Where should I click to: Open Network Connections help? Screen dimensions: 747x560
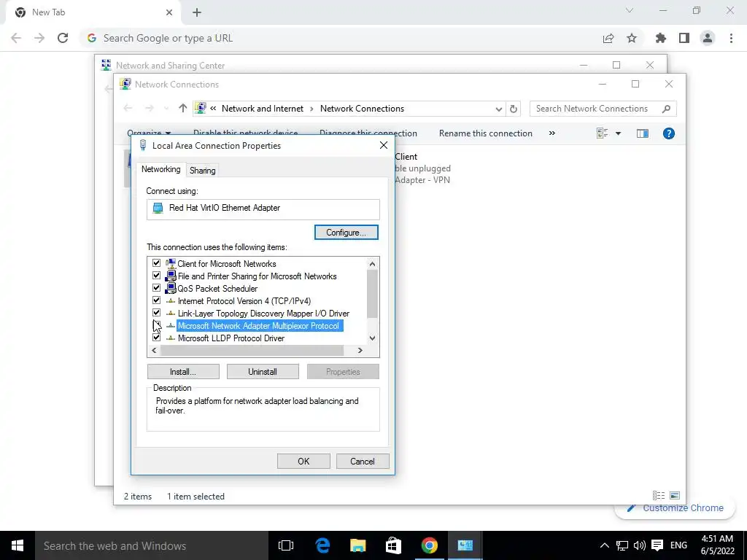pos(669,133)
